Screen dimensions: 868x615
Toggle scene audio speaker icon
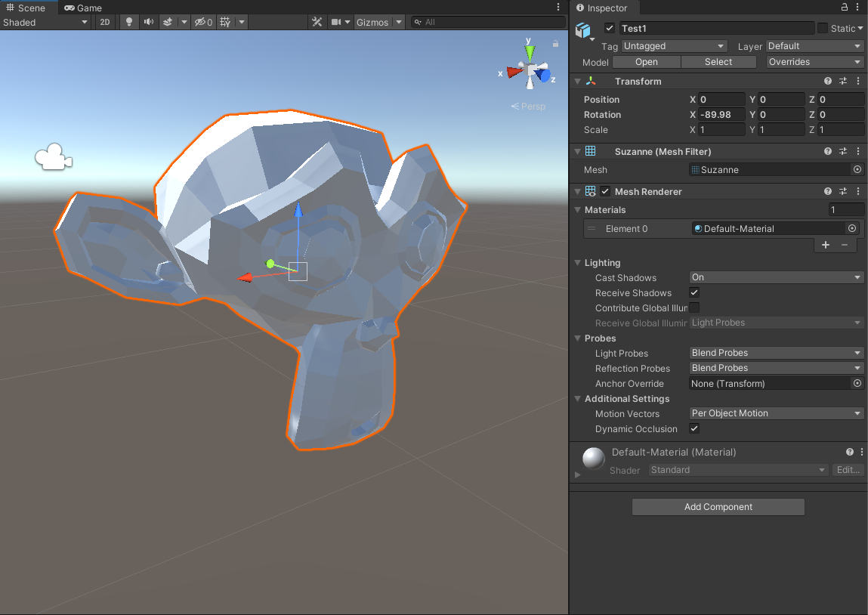[x=149, y=22]
